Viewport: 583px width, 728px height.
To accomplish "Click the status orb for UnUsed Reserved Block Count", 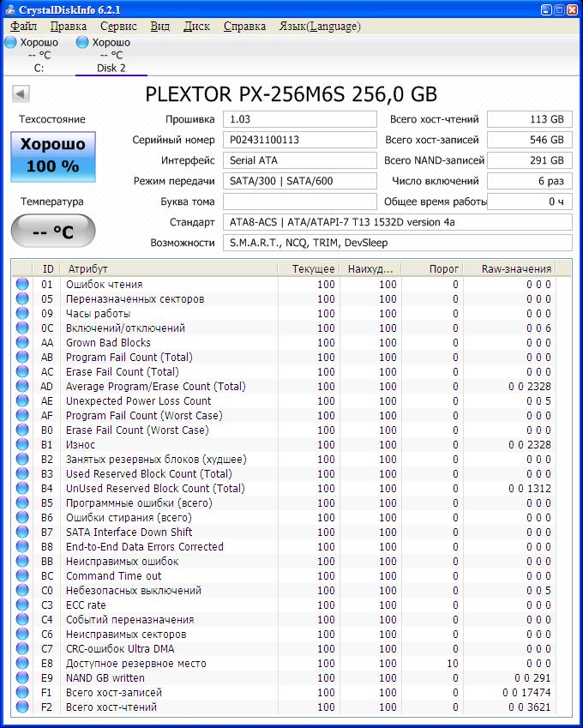I will pyautogui.click(x=22, y=488).
